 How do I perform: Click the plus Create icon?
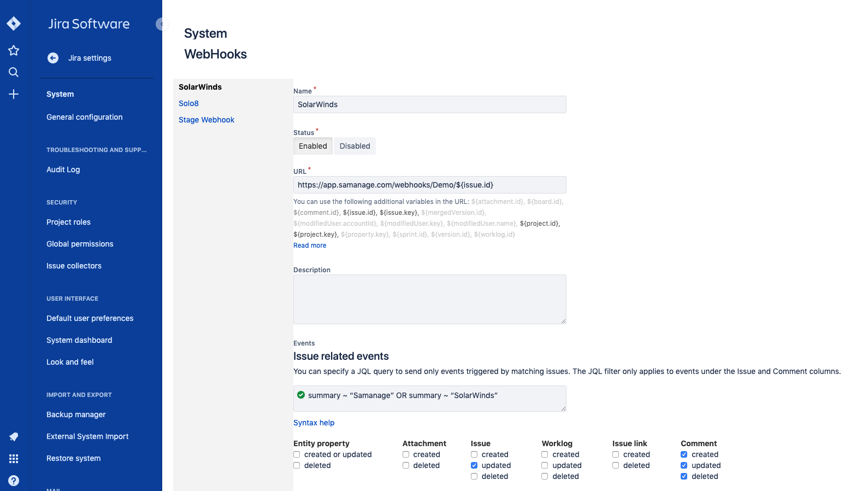[x=14, y=94]
